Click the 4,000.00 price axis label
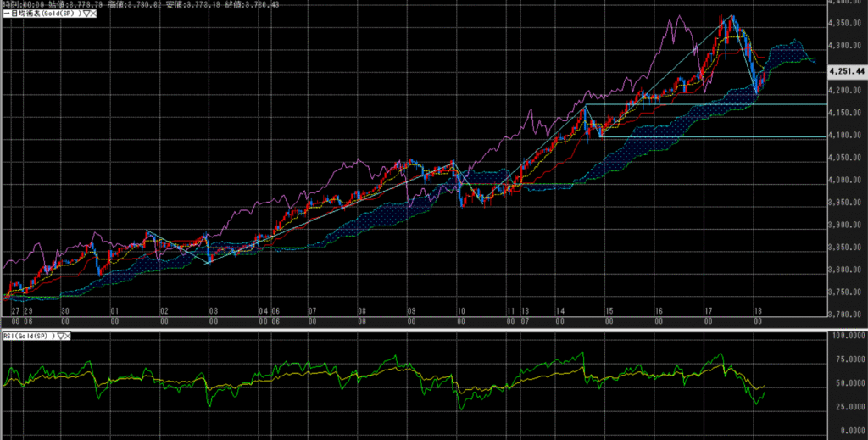Image resolution: width=868 pixels, height=440 pixels. tap(844, 180)
